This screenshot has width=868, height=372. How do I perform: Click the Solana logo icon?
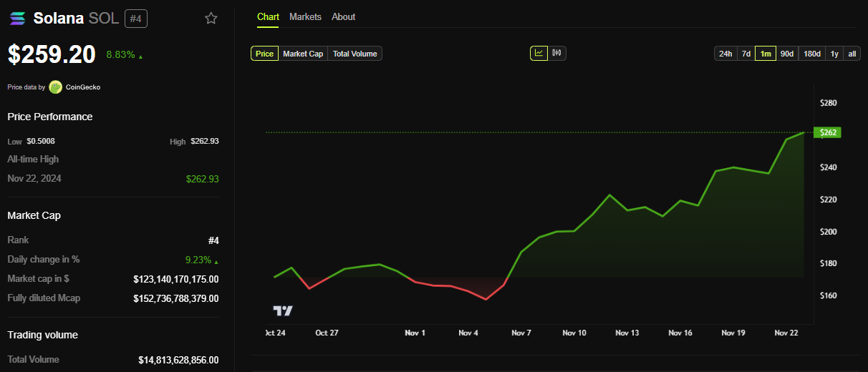[x=17, y=19]
